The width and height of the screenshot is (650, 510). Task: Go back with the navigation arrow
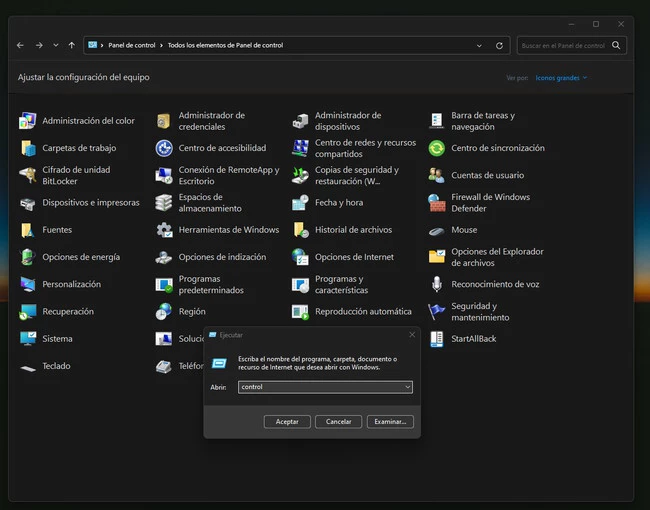20,45
